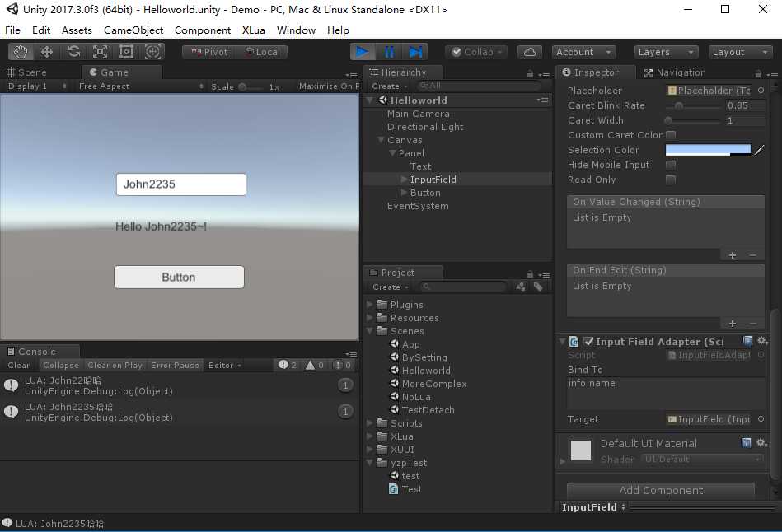Collapse the Canvas node in Hierarchy
Viewport: 782px width, 532px height.
[x=381, y=140]
